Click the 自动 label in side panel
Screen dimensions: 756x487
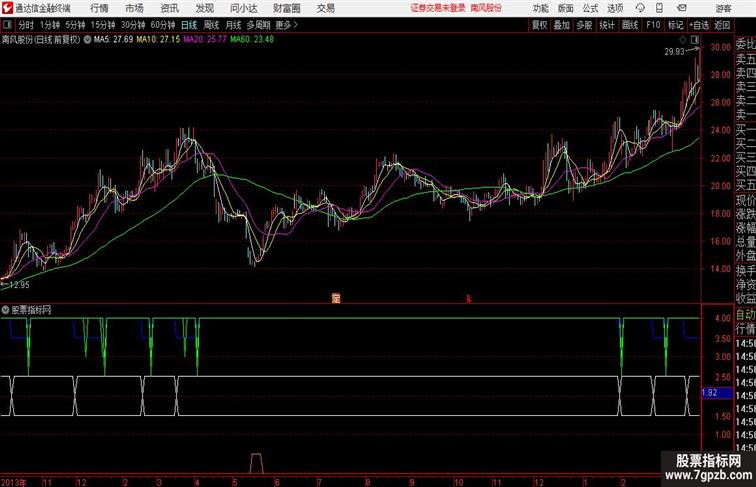pos(745,315)
